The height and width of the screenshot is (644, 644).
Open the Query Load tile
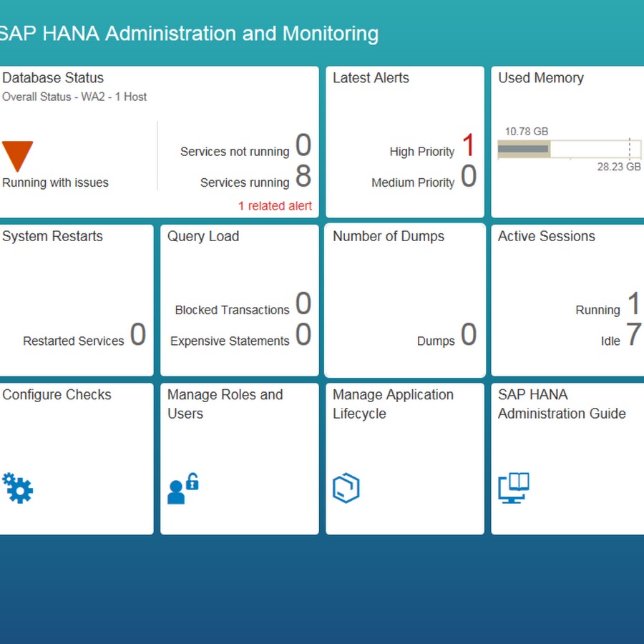(x=240, y=301)
